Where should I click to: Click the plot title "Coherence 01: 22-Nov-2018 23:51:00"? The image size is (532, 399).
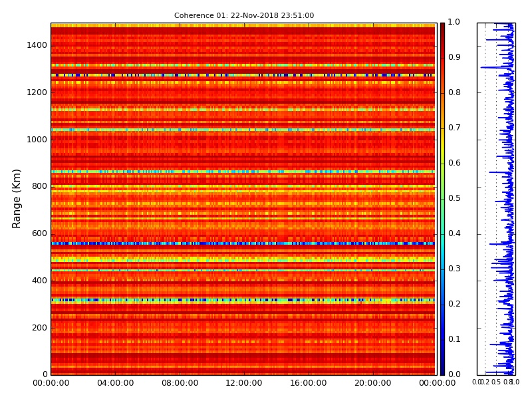click(x=244, y=15)
